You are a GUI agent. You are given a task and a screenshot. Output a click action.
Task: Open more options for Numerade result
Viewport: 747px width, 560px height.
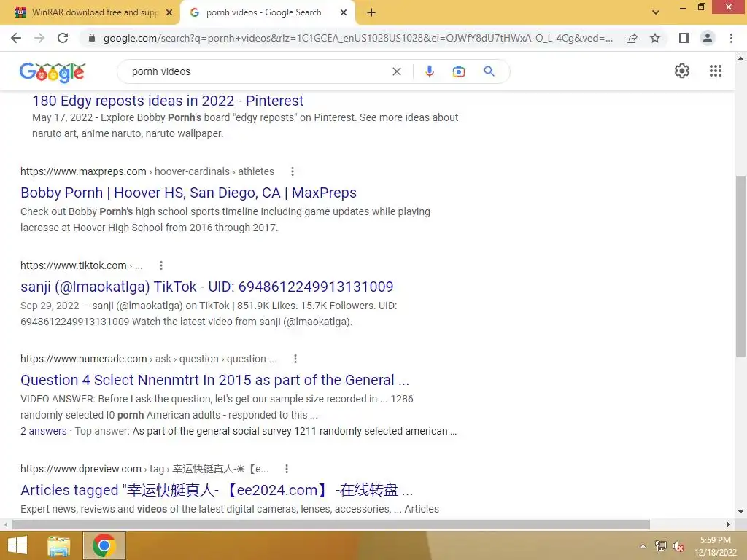[x=295, y=359]
